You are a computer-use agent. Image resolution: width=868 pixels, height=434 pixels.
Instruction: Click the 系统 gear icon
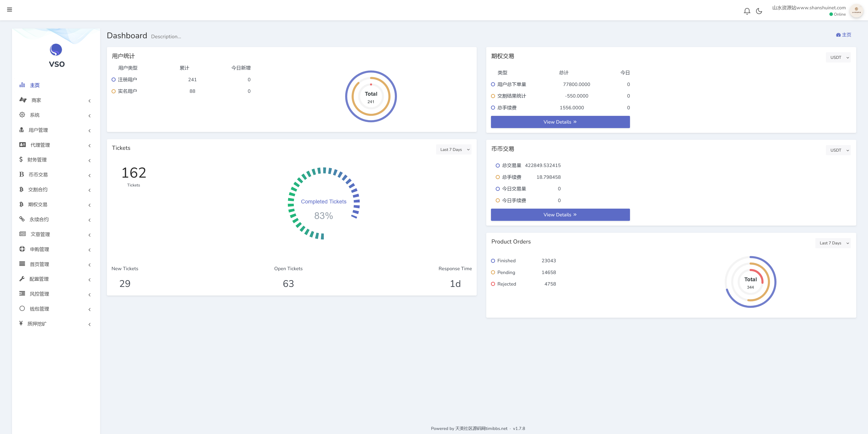[22, 115]
